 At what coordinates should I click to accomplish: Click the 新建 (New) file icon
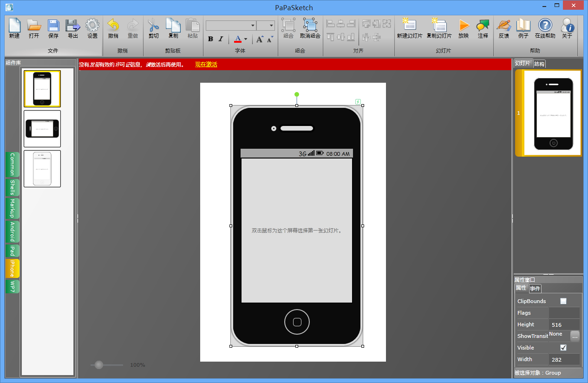(14, 28)
